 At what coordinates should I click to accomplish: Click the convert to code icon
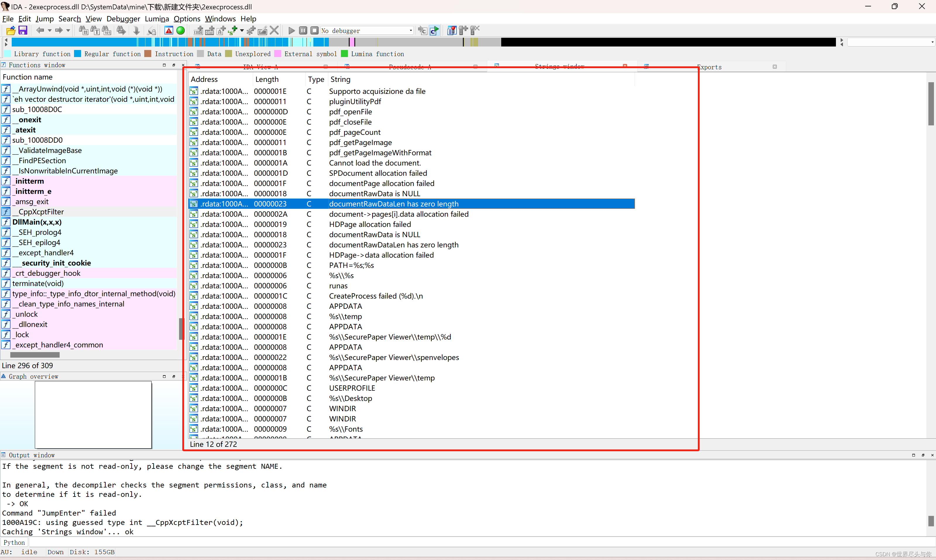(198, 31)
